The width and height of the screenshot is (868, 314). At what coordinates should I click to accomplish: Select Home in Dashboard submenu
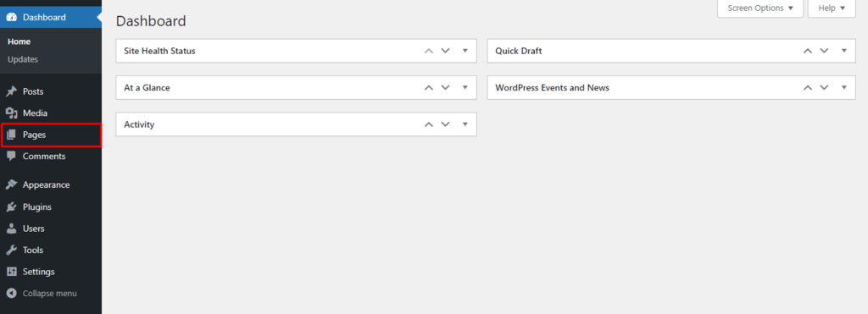pyautogui.click(x=19, y=41)
